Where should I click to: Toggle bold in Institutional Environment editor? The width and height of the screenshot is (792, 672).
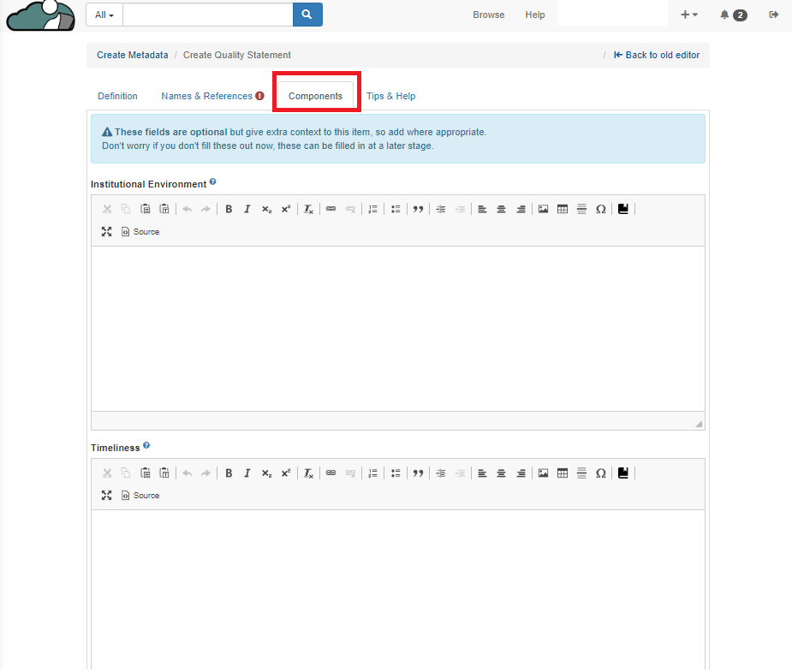pos(229,209)
